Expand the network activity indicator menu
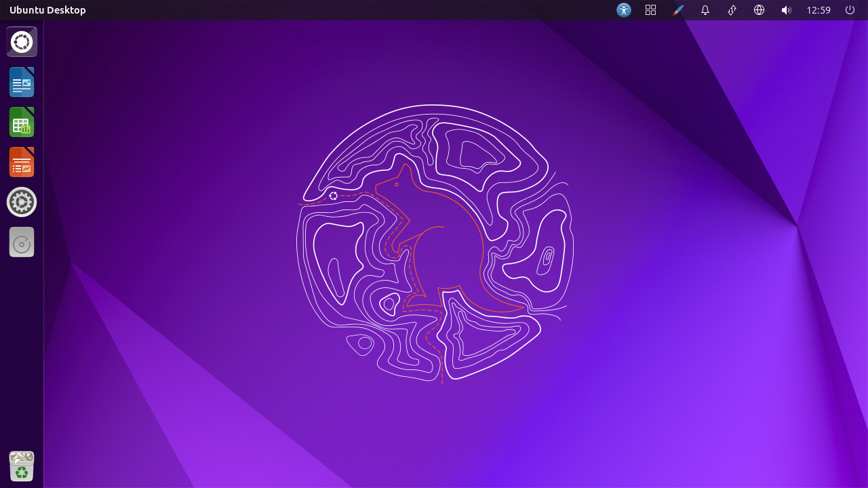This screenshot has height=488, width=868. click(x=732, y=9)
